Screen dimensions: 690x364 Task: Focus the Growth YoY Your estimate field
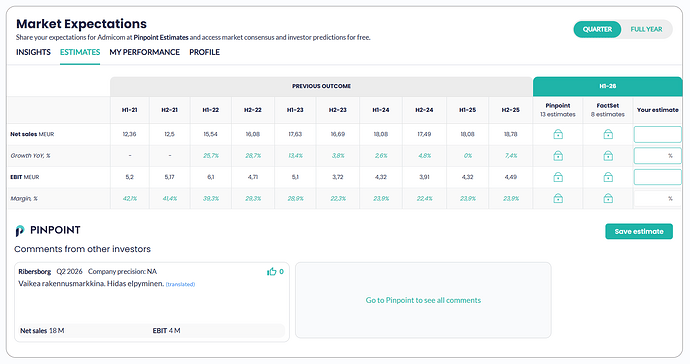tap(657, 156)
